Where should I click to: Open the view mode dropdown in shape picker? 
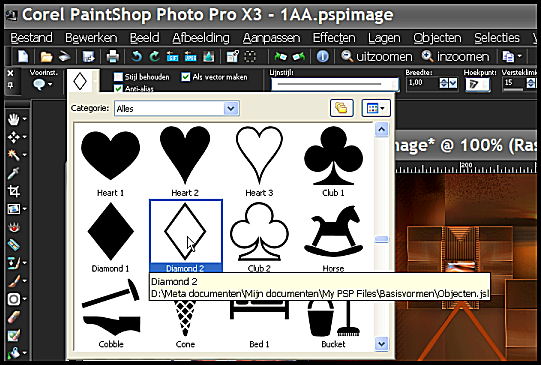[x=376, y=108]
